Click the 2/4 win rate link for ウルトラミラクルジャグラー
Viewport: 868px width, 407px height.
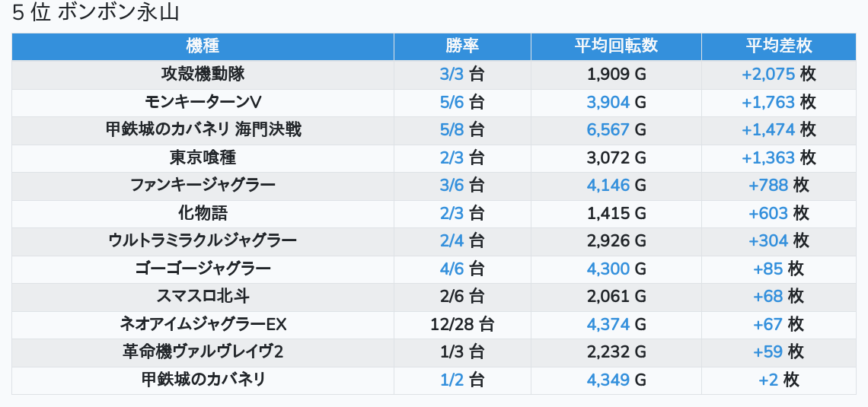[452, 240]
